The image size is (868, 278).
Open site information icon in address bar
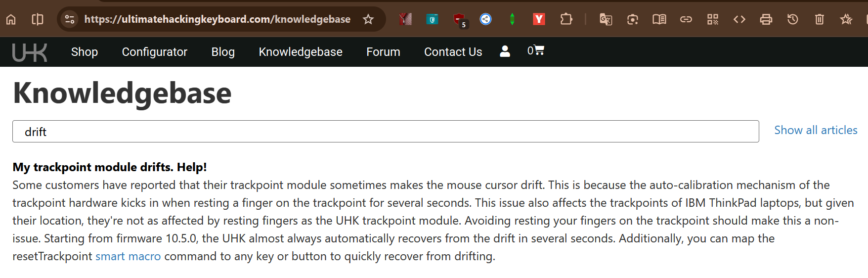(x=70, y=19)
